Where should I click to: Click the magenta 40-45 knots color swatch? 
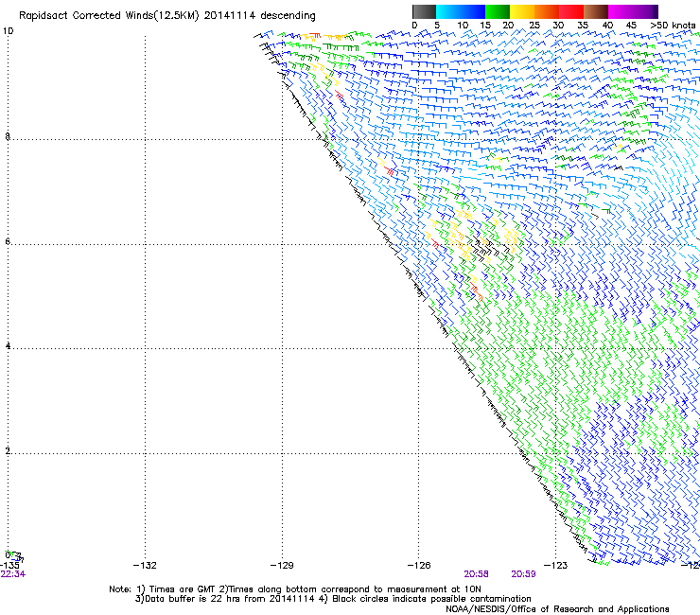[x=621, y=11]
